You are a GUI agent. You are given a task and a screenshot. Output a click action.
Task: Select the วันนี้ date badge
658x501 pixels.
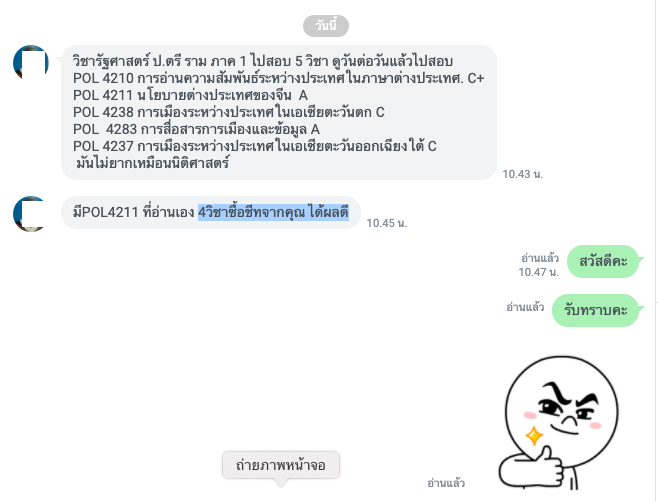326,26
